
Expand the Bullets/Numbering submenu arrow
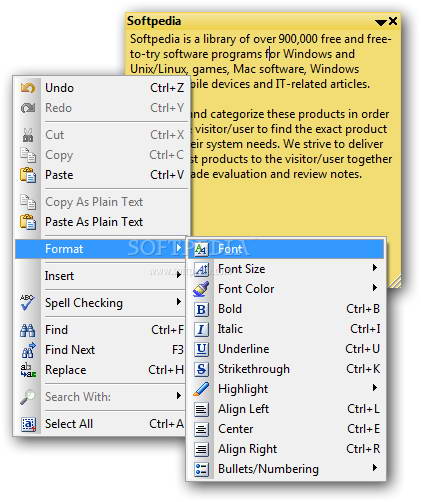(375, 468)
